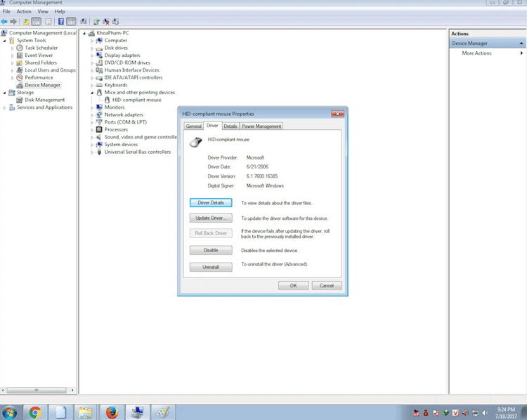Click the Up One Level folder icon
Screen dimensions: 527x420
coord(26,22)
